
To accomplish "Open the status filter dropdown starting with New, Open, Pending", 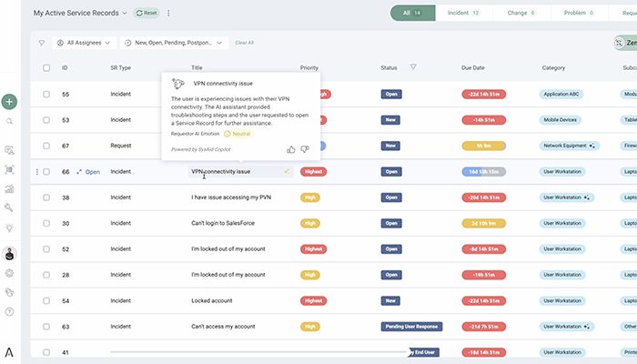I will click(x=175, y=43).
